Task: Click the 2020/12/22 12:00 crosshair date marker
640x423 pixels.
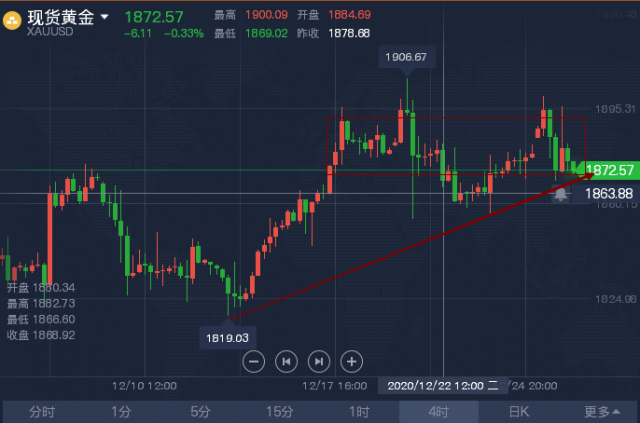Action: click(x=442, y=386)
